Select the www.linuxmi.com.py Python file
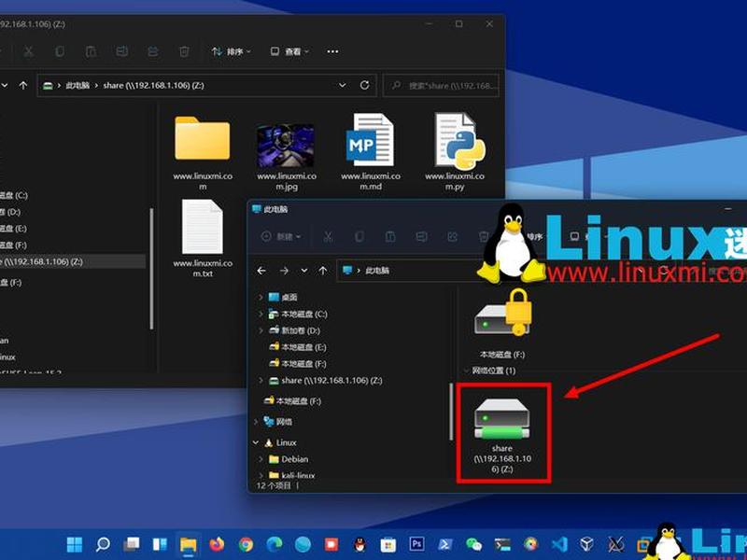This screenshot has height=560, width=747. (455, 151)
